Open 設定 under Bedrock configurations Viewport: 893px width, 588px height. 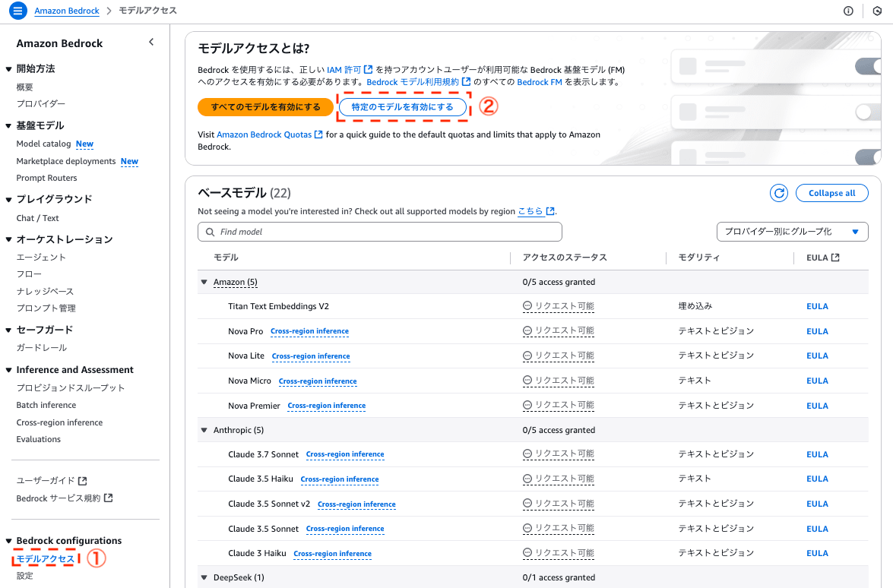[24, 576]
